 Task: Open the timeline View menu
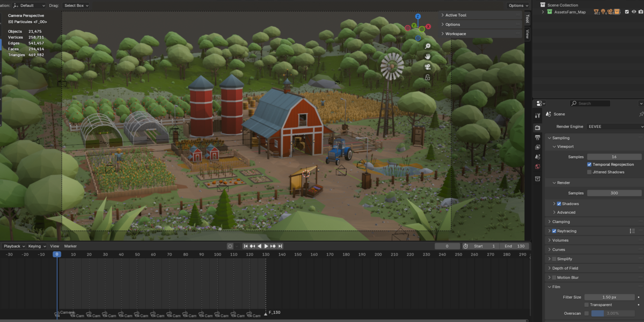tap(55, 246)
